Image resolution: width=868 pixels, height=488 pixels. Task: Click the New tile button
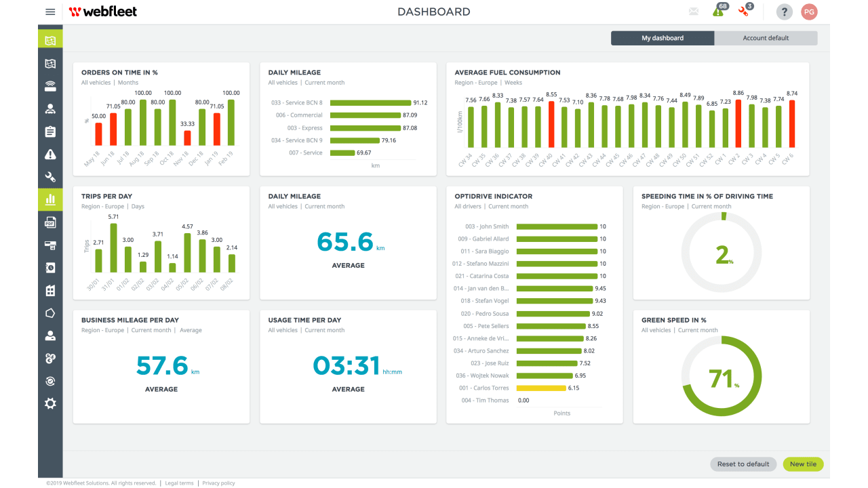click(x=803, y=464)
